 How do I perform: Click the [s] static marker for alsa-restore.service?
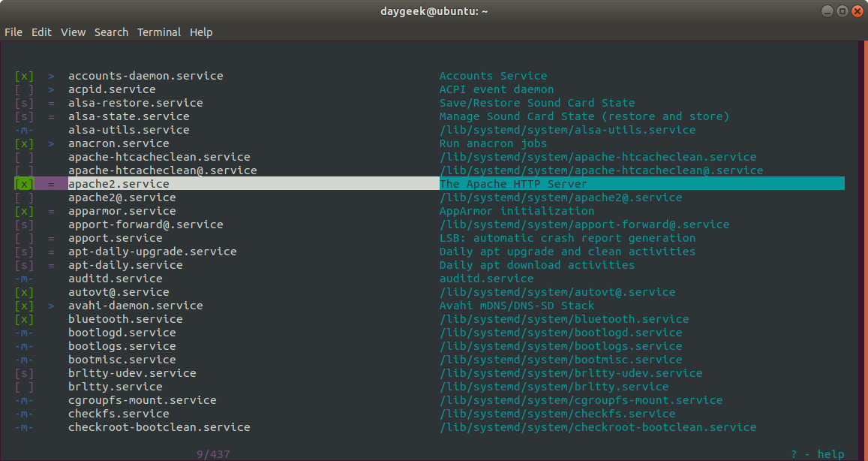point(24,103)
